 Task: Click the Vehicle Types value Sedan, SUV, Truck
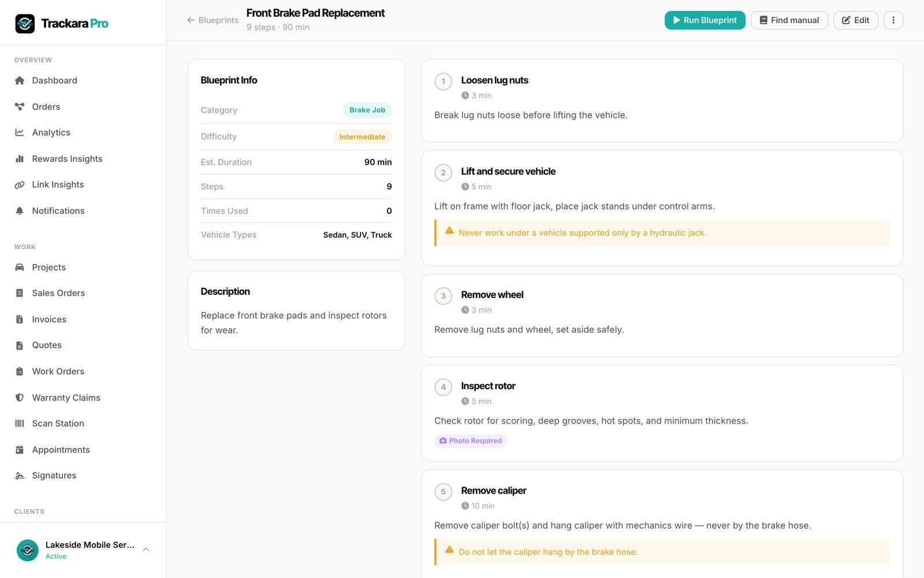357,235
